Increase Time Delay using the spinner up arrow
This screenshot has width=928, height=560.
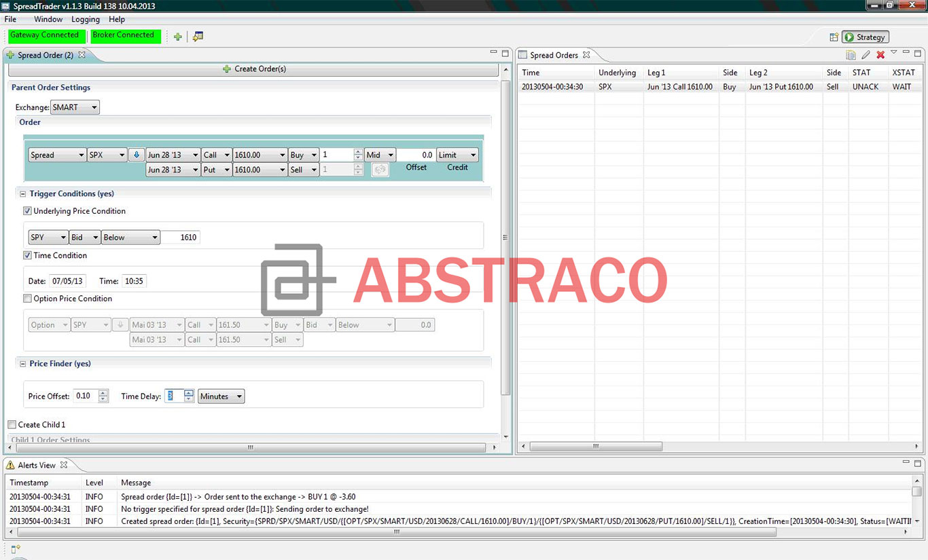[189, 393]
